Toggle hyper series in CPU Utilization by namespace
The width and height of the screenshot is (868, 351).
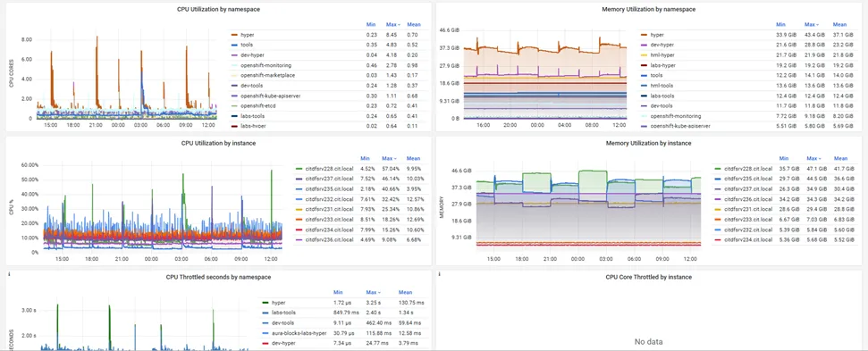coord(248,35)
